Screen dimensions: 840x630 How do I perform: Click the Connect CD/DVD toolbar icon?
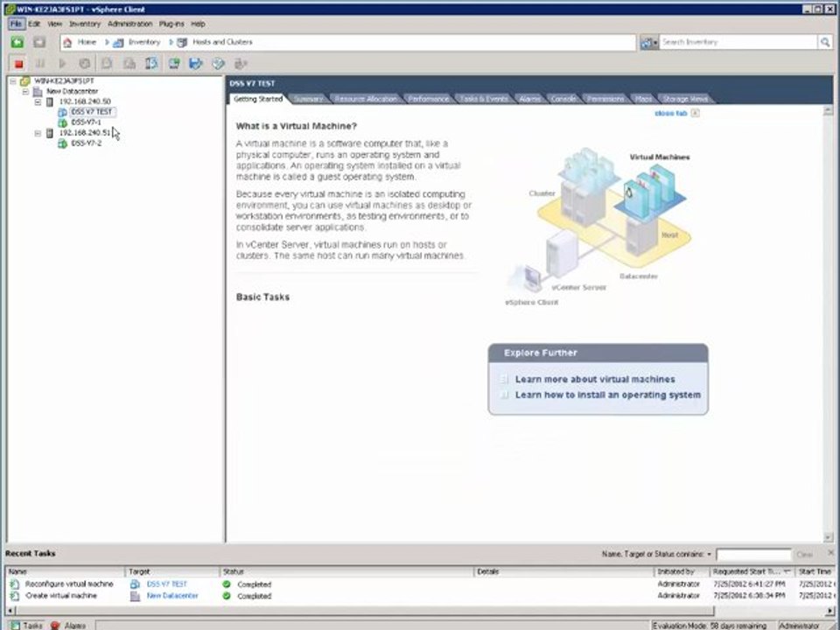[x=219, y=64]
